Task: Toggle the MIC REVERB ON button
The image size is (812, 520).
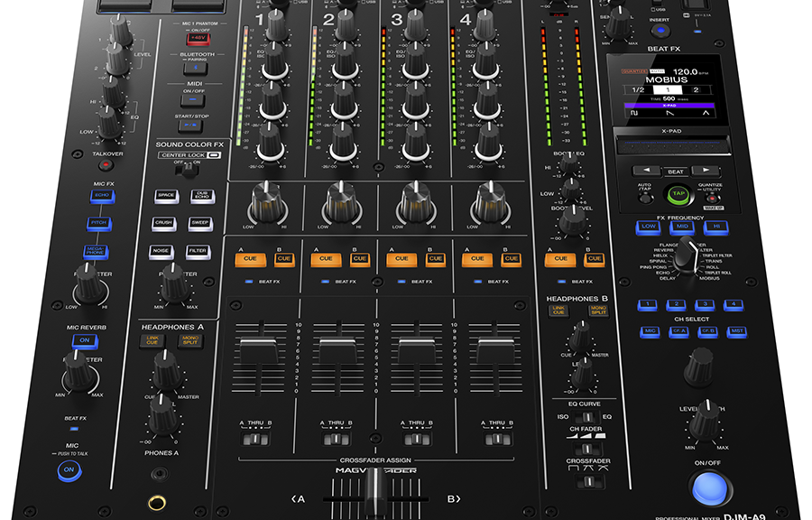Action: click(x=85, y=340)
